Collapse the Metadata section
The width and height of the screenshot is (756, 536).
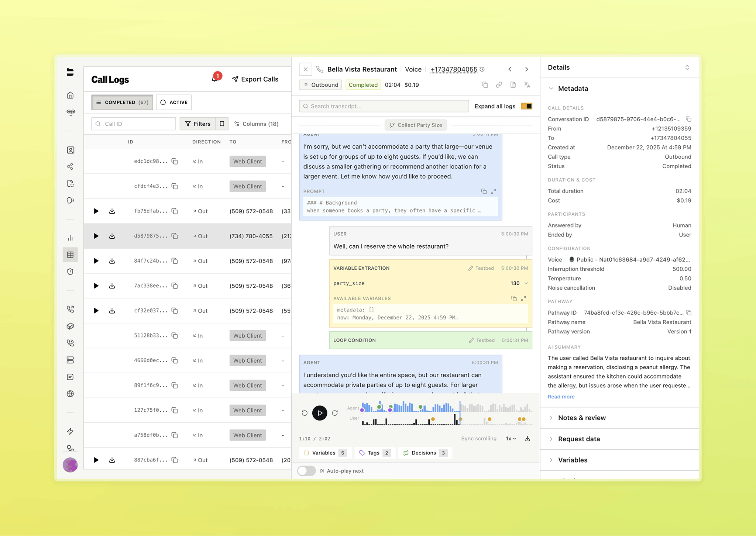point(551,89)
